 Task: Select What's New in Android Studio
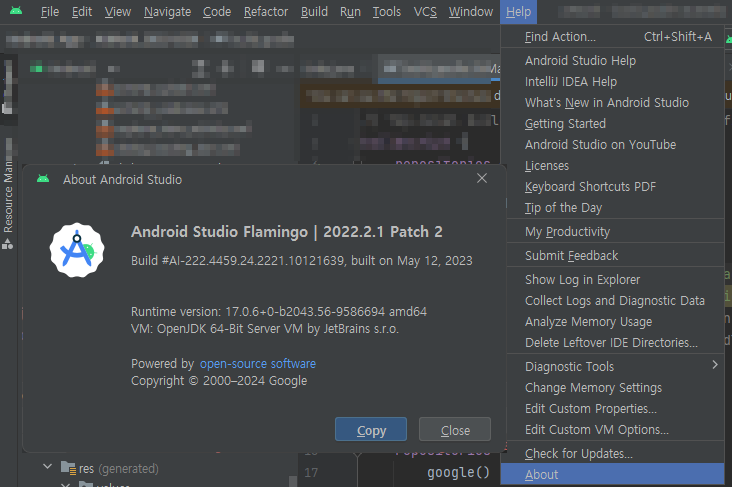(612, 103)
